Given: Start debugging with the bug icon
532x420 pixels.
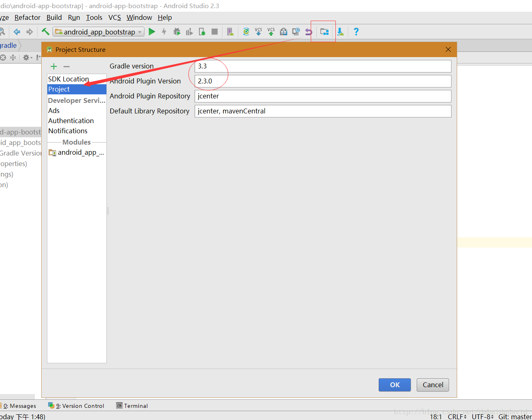Looking at the screenshot, I should pos(177,32).
